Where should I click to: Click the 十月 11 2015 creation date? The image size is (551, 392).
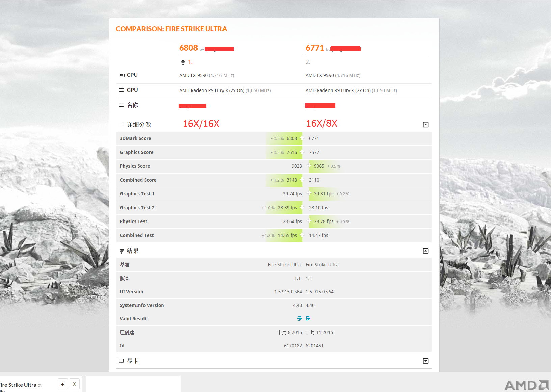pyautogui.click(x=319, y=332)
